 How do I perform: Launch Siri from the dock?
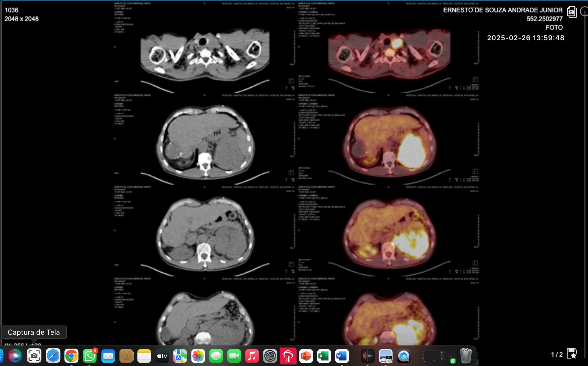coord(15,356)
